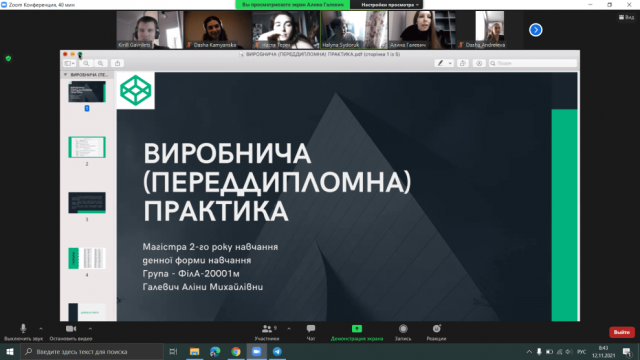Viewport: 640px width, 360px height.
Task: Rotate the page using rotate icon
Action: [463, 63]
